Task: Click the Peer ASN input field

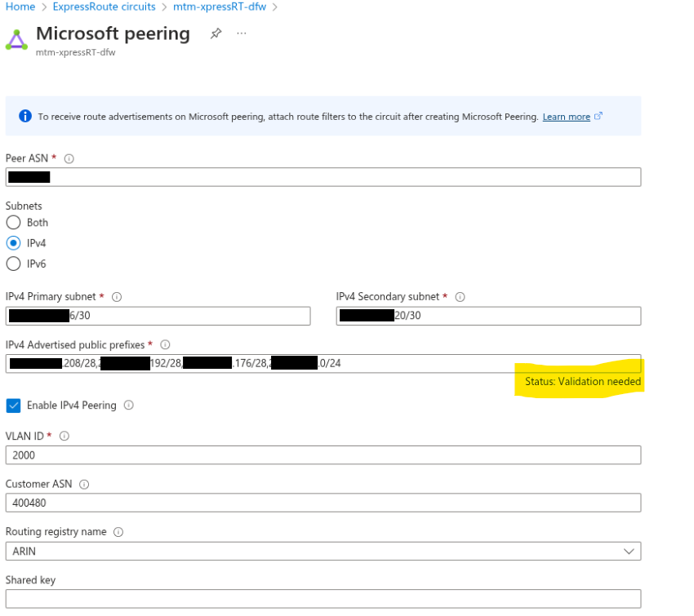Action: pos(323,177)
